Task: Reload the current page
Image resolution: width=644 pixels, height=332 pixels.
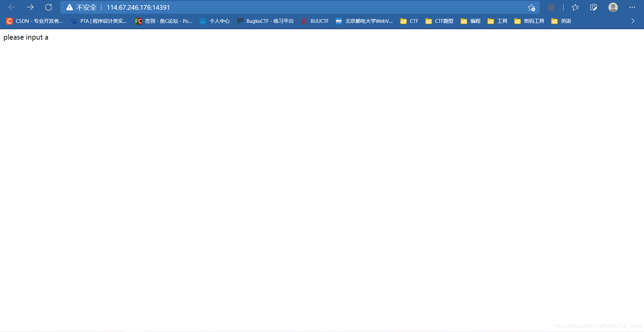Action: coord(49,7)
